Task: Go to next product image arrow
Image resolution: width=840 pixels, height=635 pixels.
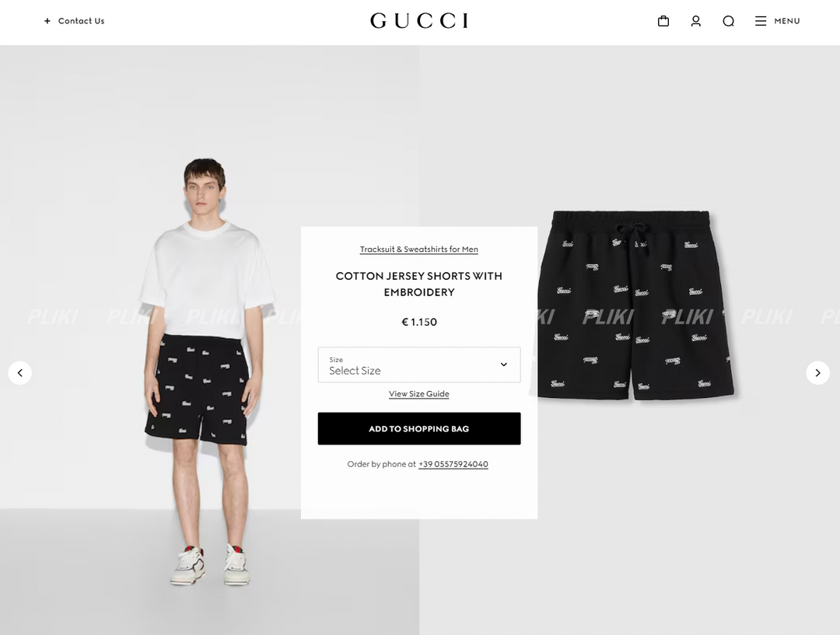Action: coord(817,372)
